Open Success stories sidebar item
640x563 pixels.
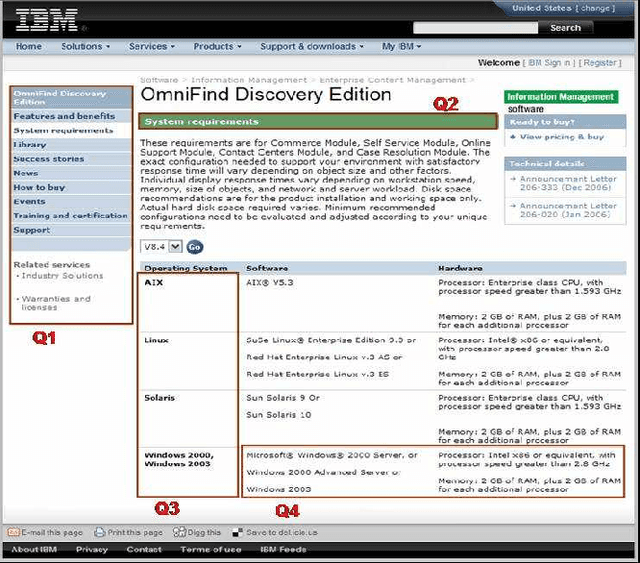pyautogui.click(x=71, y=159)
